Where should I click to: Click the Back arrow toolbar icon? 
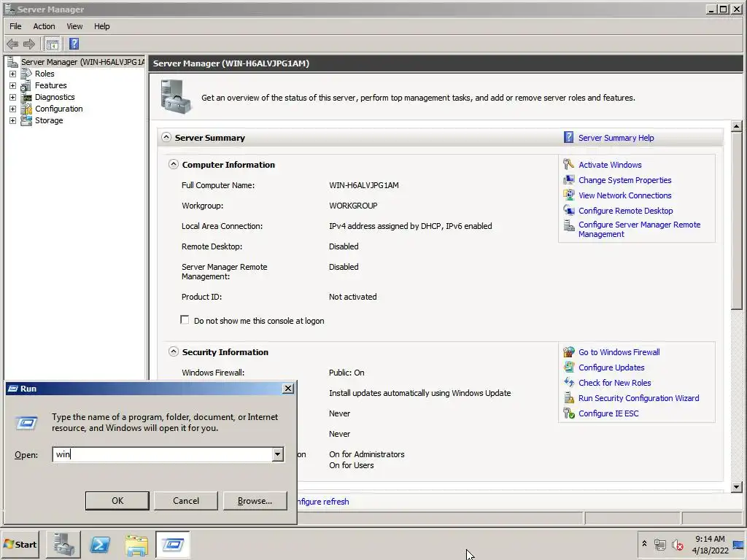click(12, 44)
